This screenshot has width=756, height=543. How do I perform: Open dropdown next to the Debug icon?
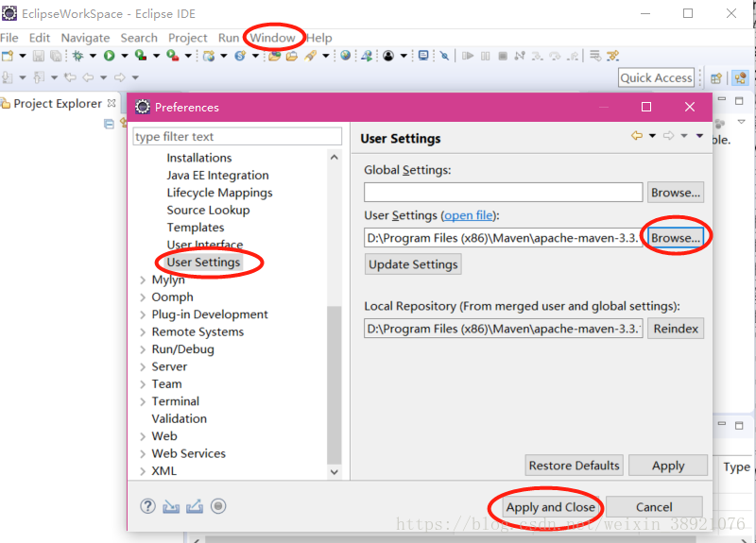coord(93,56)
